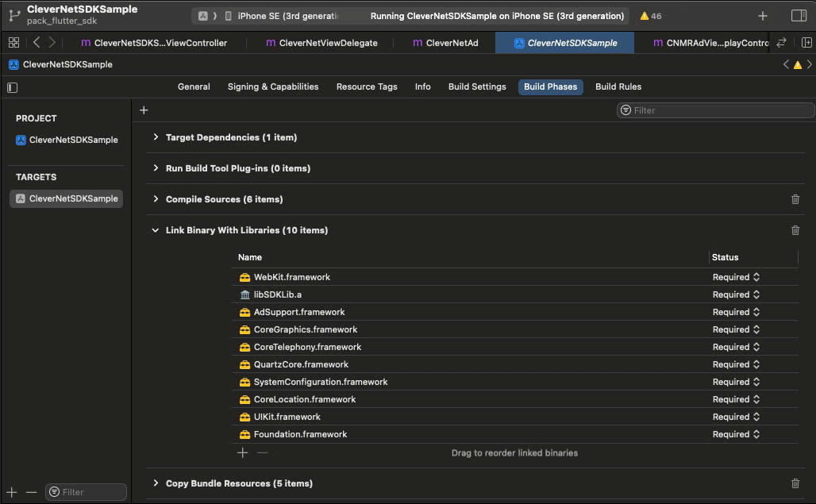Delete the Link Binary With Libraries phase
This screenshot has width=816, height=504.
(x=795, y=230)
